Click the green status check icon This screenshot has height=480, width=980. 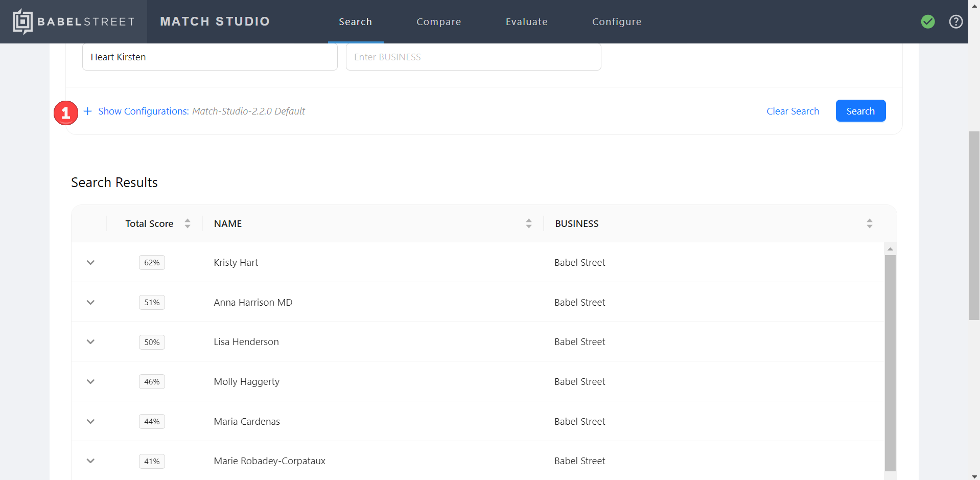pyautogui.click(x=928, y=21)
